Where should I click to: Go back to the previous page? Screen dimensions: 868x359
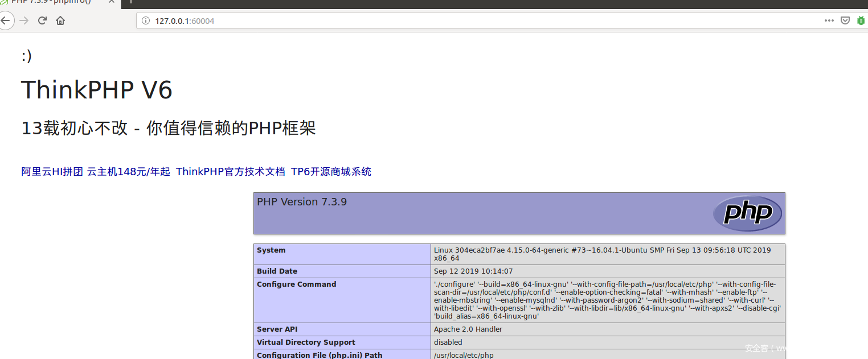pyautogui.click(x=5, y=20)
